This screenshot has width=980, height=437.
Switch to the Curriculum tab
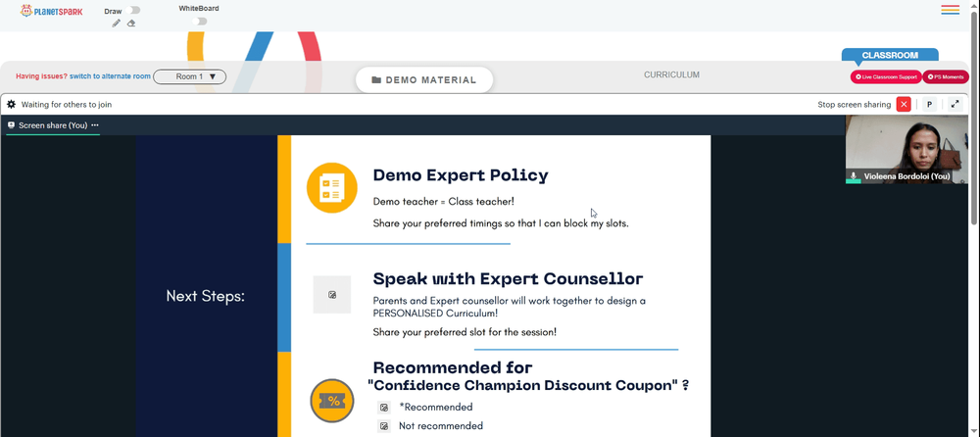coord(672,75)
